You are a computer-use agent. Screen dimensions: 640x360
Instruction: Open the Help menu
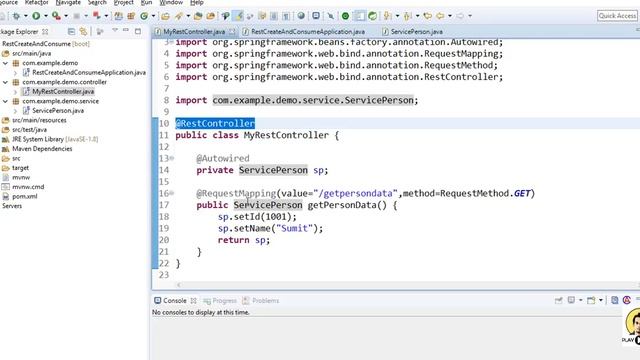[x=197, y=2]
